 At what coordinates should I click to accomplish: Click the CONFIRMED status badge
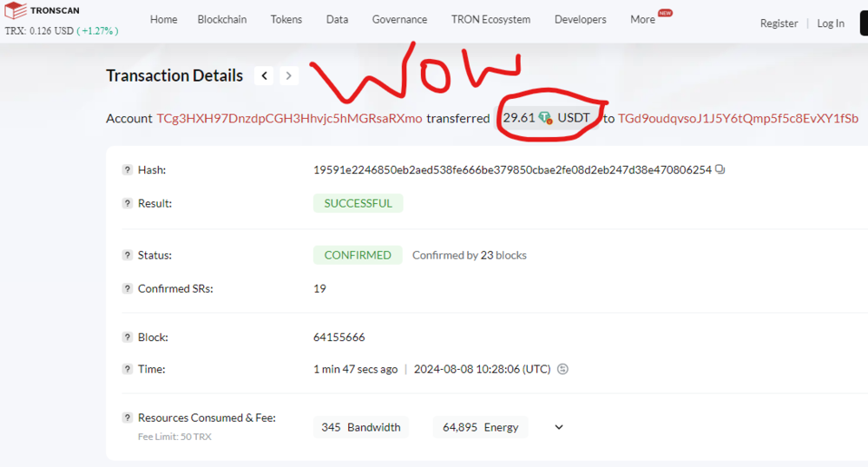coord(358,255)
